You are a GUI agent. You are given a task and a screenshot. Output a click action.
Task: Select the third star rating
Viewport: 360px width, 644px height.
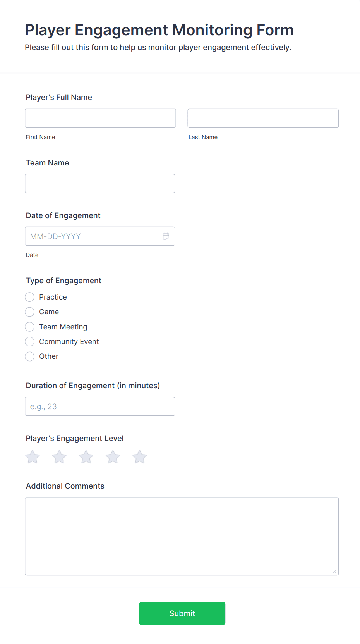86,457
